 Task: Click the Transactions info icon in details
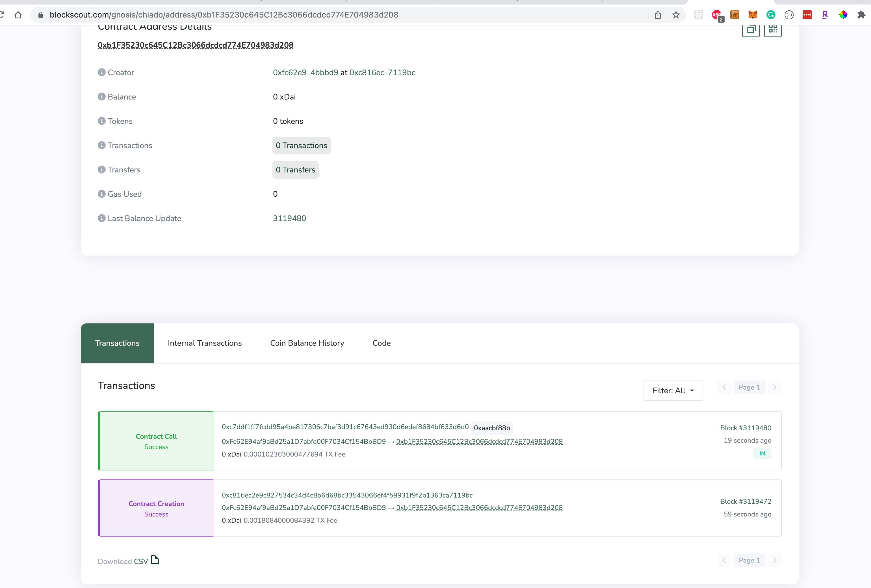(101, 145)
